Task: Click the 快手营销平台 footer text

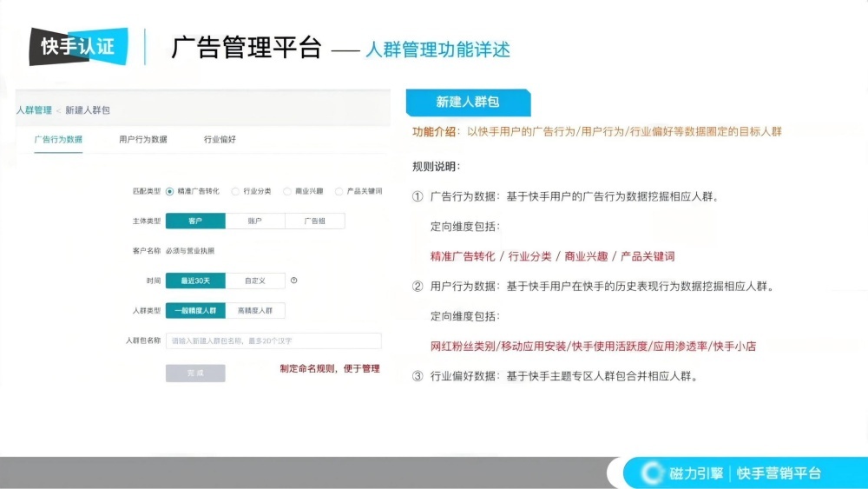Action: [779, 473]
